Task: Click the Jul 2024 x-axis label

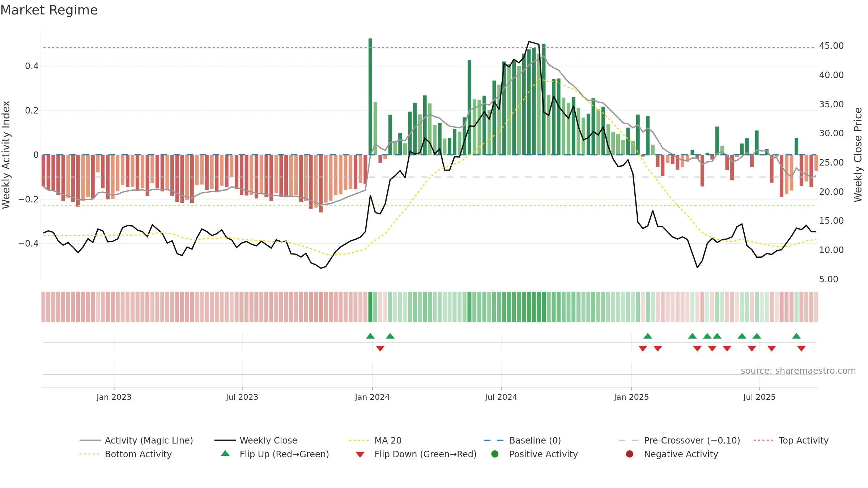Action: click(501, 397)
